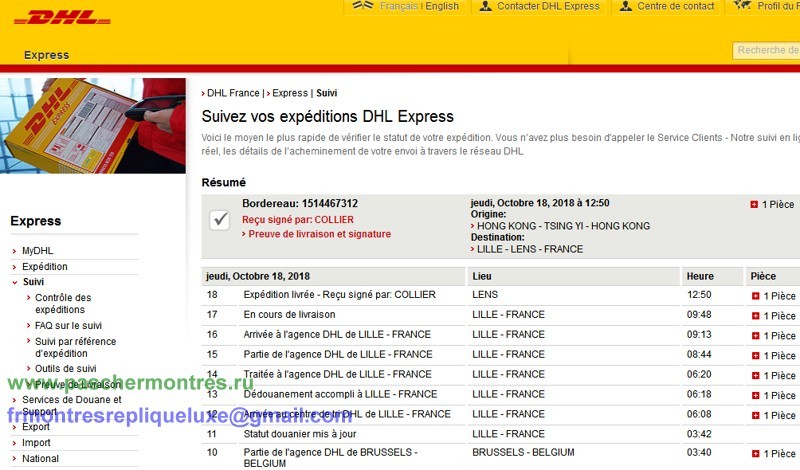The image size is (800, 470).
Task: Expand the piece plus icon on row 16
Action: [x=756, y=336]
